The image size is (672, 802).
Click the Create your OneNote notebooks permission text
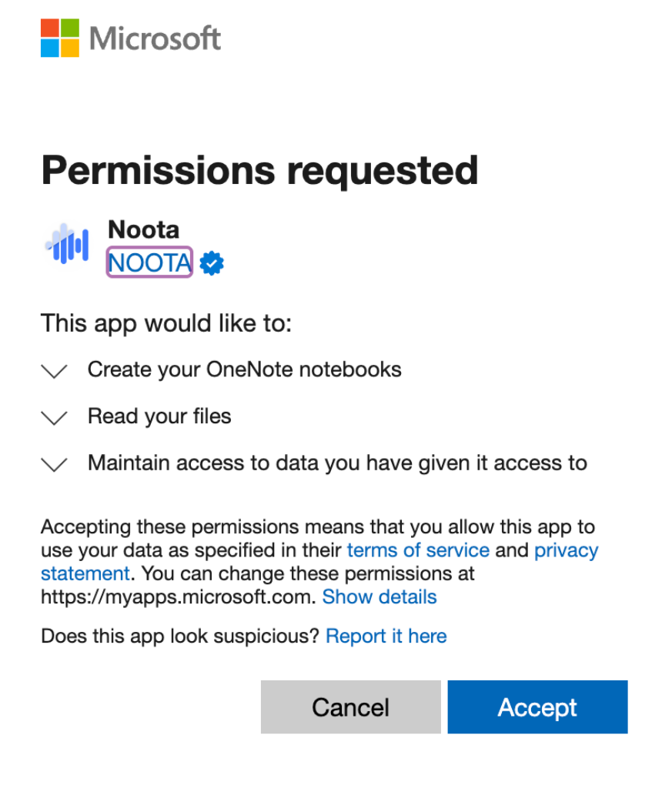pyautogui.click(x=244, y=369)
